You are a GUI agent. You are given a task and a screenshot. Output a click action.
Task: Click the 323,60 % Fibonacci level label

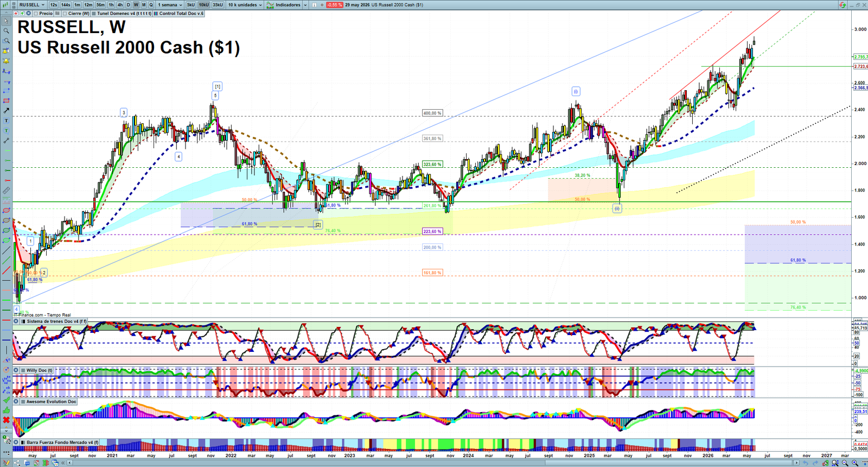click(x=432, y=164)
